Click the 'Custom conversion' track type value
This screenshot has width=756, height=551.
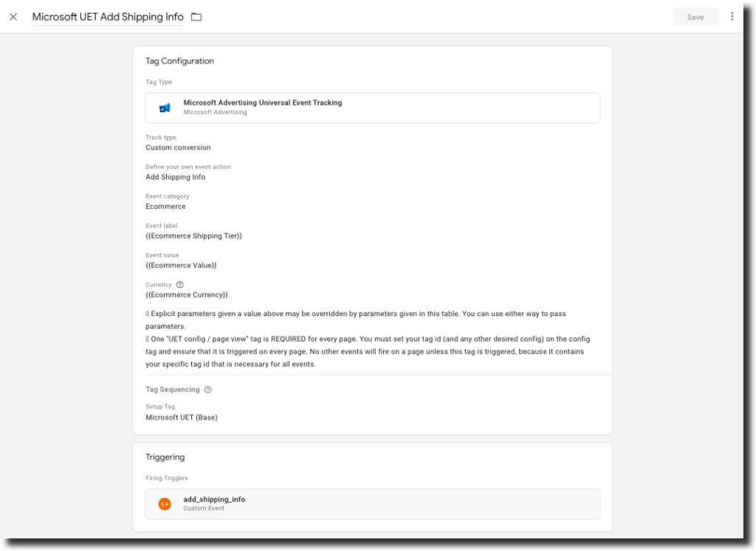[178, 148]
